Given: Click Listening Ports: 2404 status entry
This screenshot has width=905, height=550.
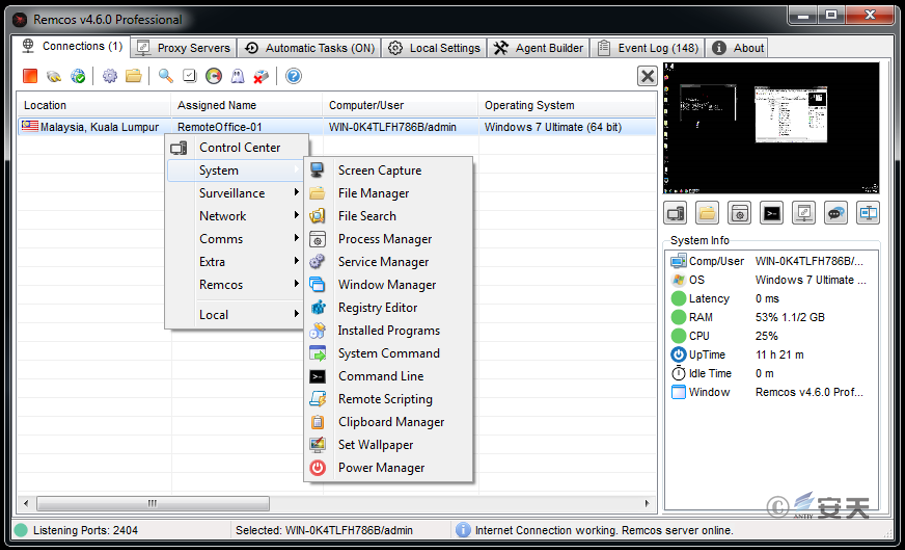Looking at the screenshot, I should pyautogui.click(x=85, y=530).
